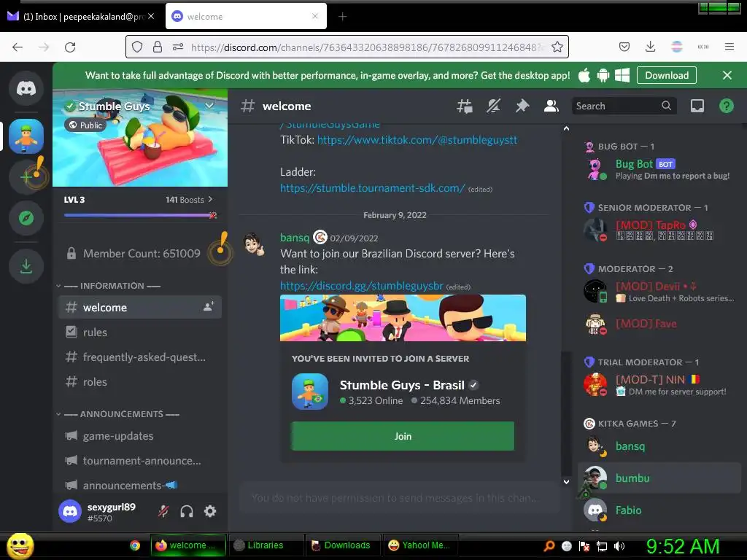Click browser back arrow
Image resolution: width=747 pixels, height=560 pixels.
pos(18,47)
